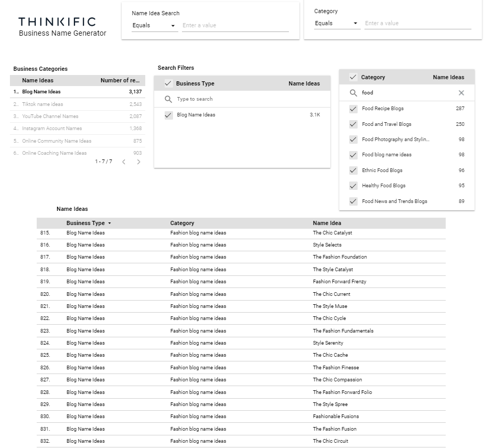Go to previous page of Business Categories
The height and width of the screenshot is (448, 484).
point(124,162)
